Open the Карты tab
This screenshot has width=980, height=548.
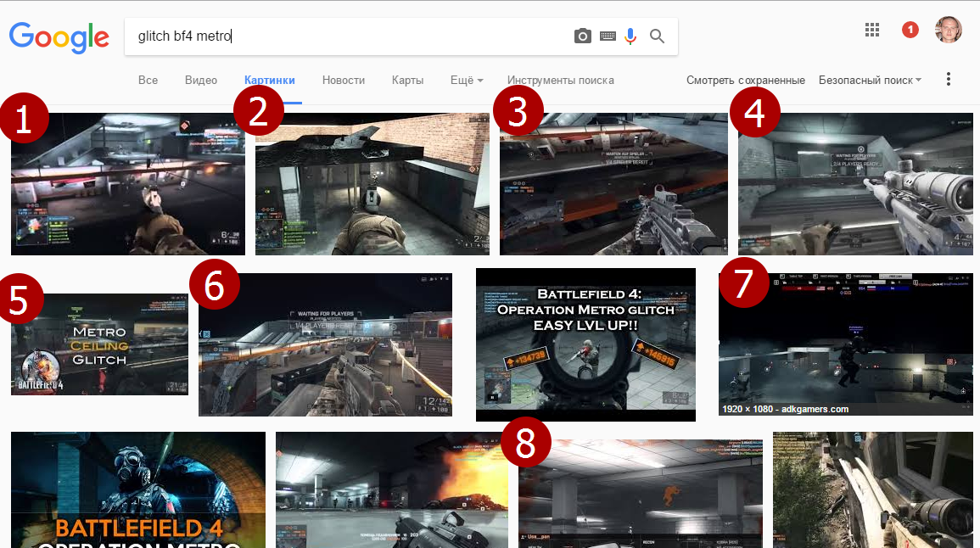point(407,80)
